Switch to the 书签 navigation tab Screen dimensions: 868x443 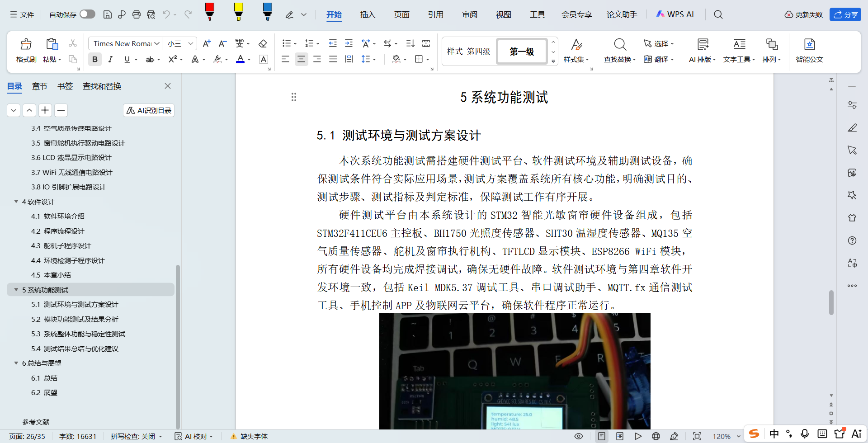click(x=65, y=86)
